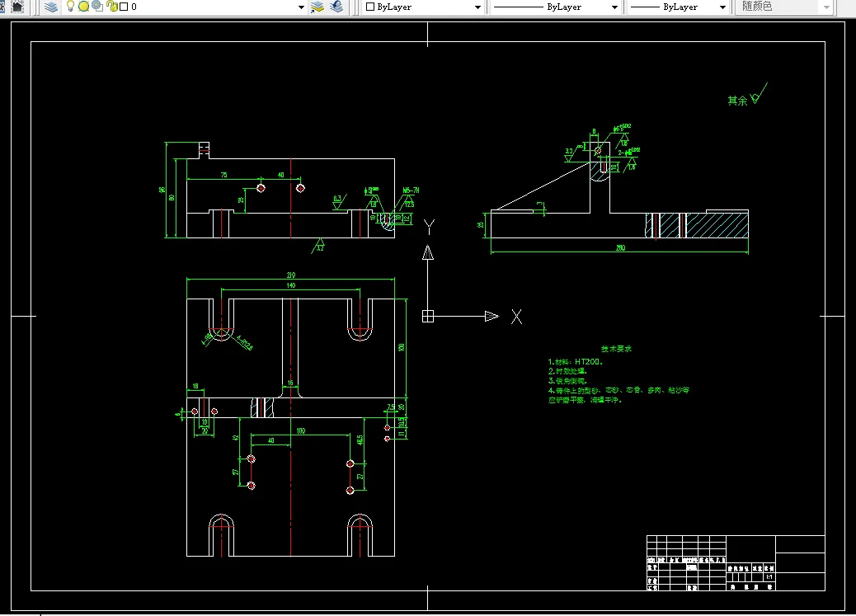This screenshot has height=616, width=856.
Task: Select the HT200 material note line
Action: point(576,361)
